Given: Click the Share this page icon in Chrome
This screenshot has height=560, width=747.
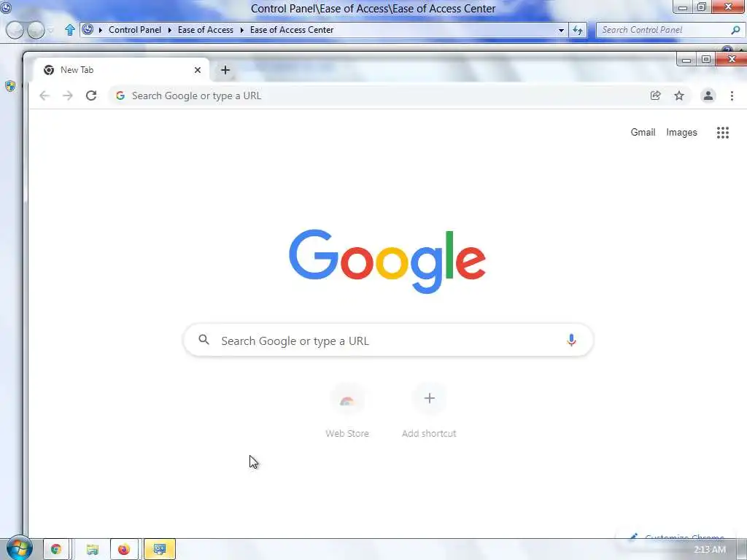Looking at the screenshot, I should click(x=656, y=96).
